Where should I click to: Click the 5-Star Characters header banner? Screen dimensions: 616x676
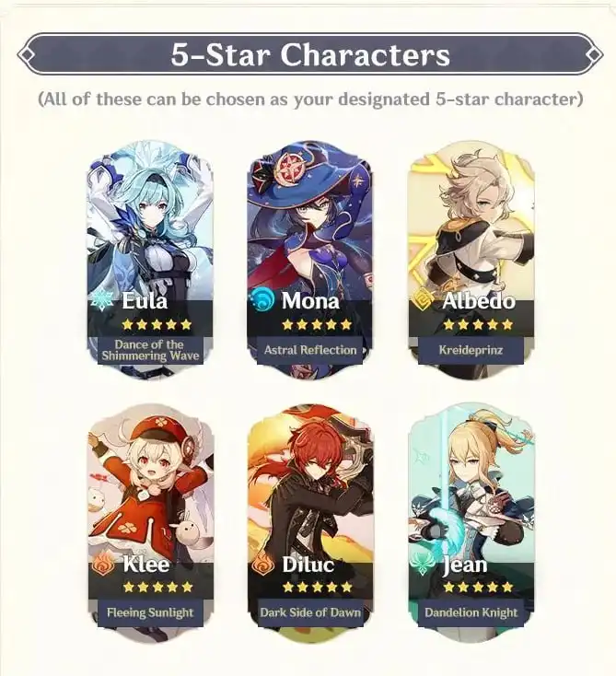310,54
